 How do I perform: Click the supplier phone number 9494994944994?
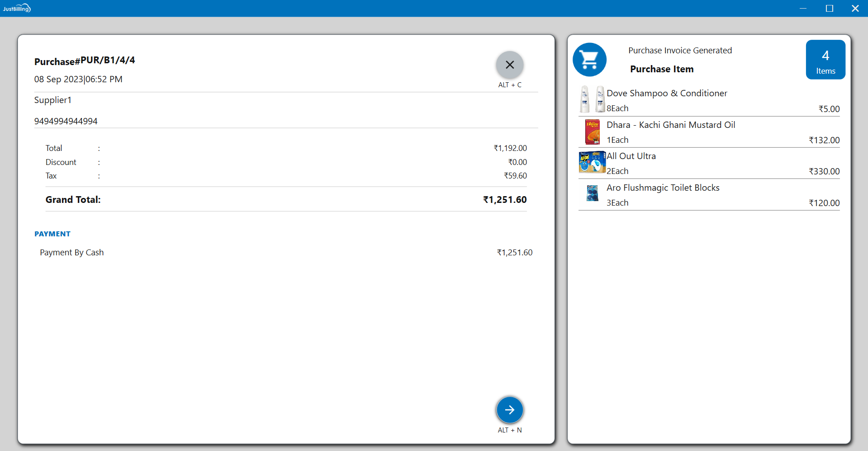[66, 121]
